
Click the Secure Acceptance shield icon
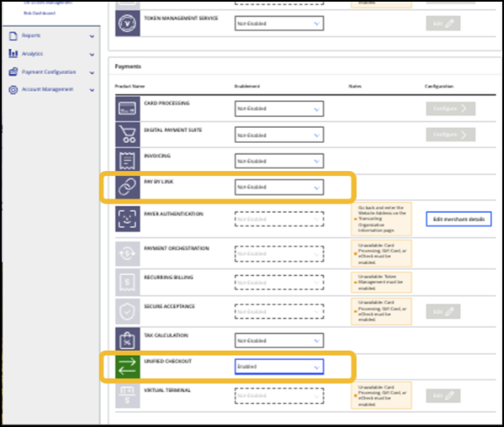pos(128,311)
